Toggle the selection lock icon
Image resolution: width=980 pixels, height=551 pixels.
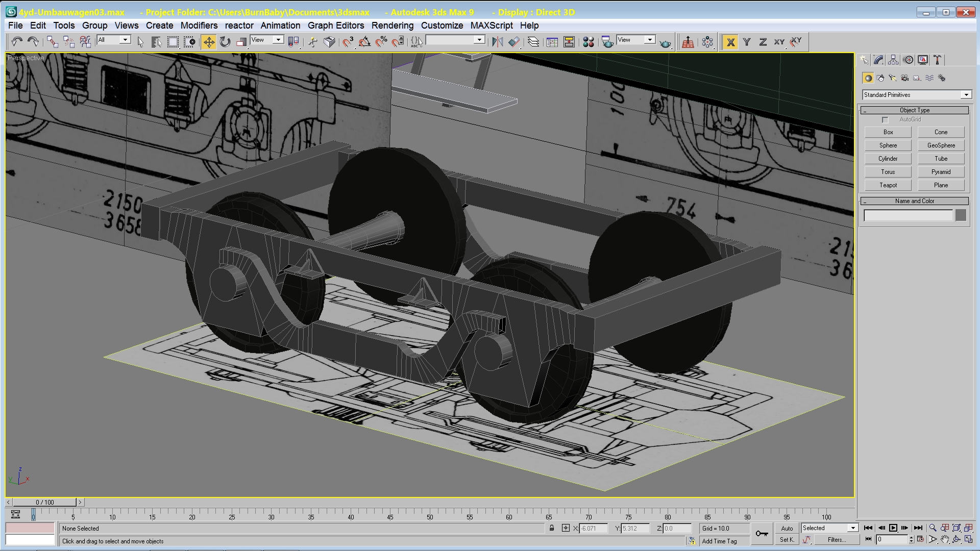(x=552, y=528)
